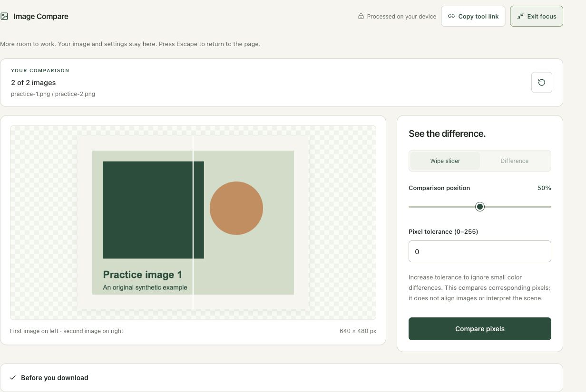Click the Processed on your device label

(401, 16)
